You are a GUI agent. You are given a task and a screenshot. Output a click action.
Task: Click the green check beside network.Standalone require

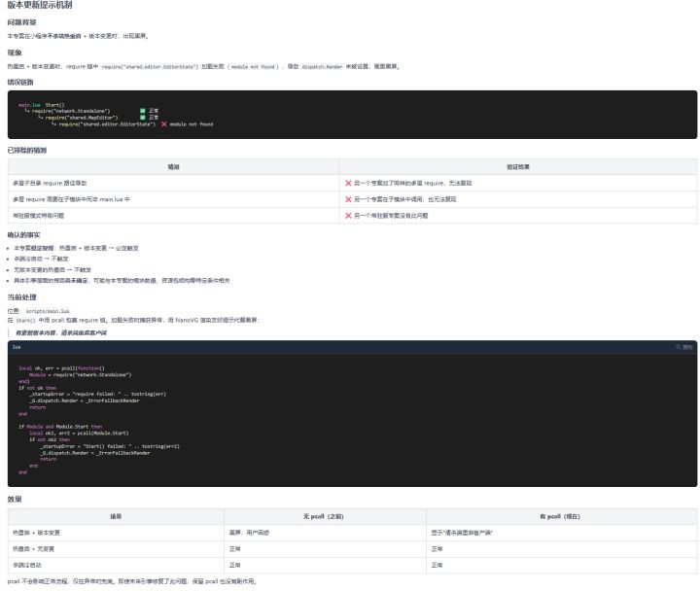point(142,111)
